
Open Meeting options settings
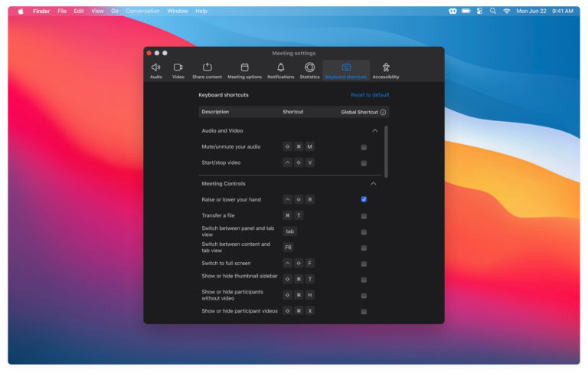[244, 71]
